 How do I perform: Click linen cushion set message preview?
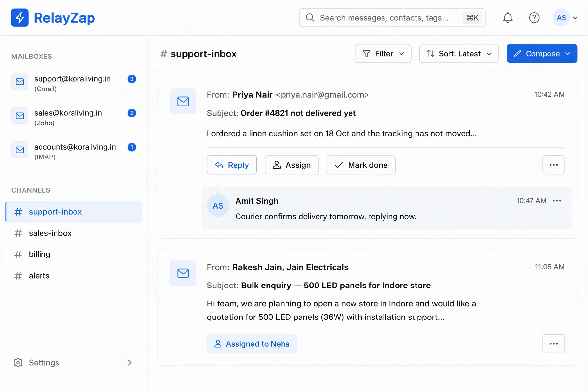click(342, 134)
